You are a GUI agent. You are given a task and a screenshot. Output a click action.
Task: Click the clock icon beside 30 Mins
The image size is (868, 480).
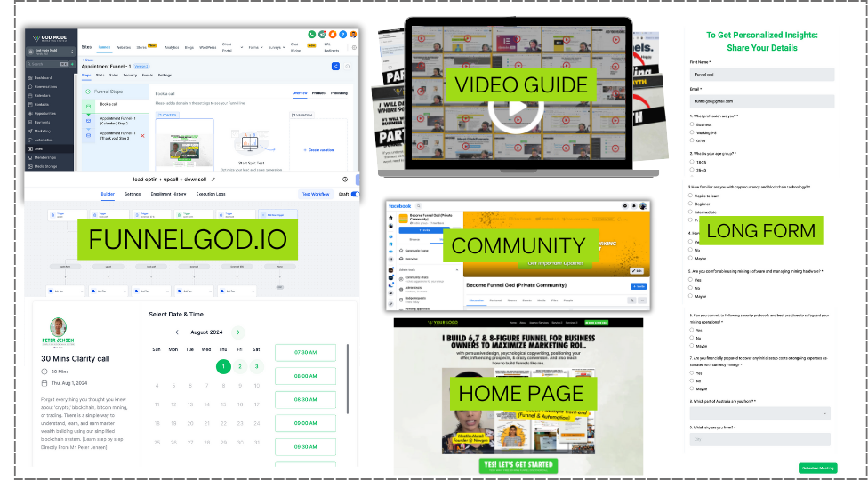click(x=44, y=372)
